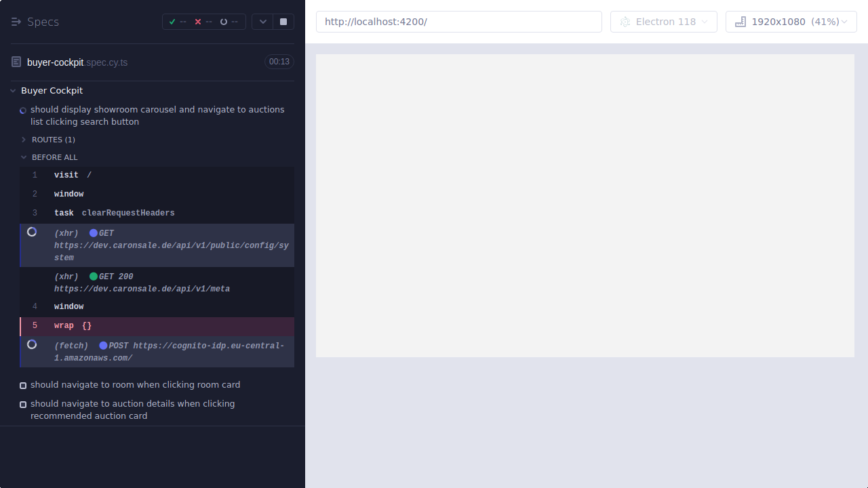Click spinner icon of showroom carousel test
868x488 pixels.
pyautogui.click(x=23, y=110)
